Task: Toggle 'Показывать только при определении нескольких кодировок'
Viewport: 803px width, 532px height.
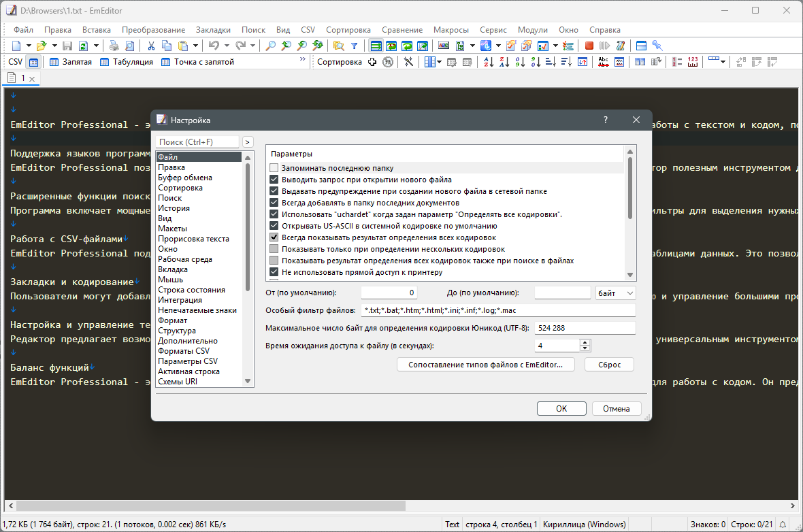Action: [274, 249]
